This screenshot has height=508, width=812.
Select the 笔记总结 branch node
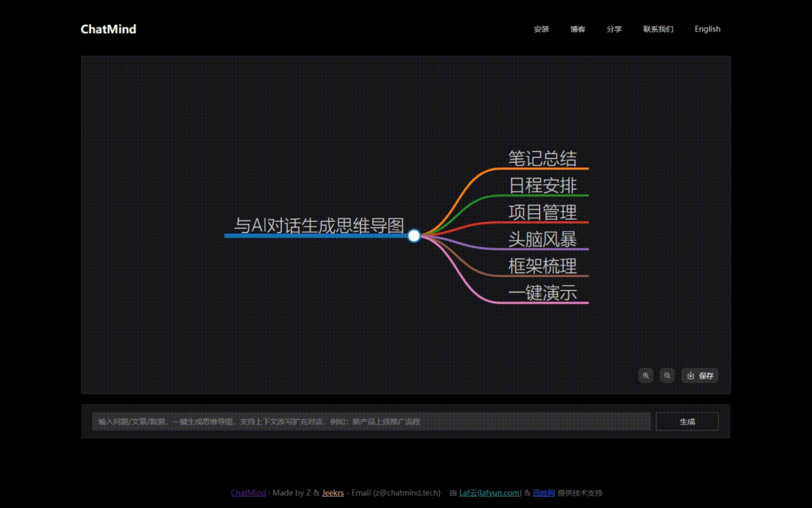coord(542,158)
